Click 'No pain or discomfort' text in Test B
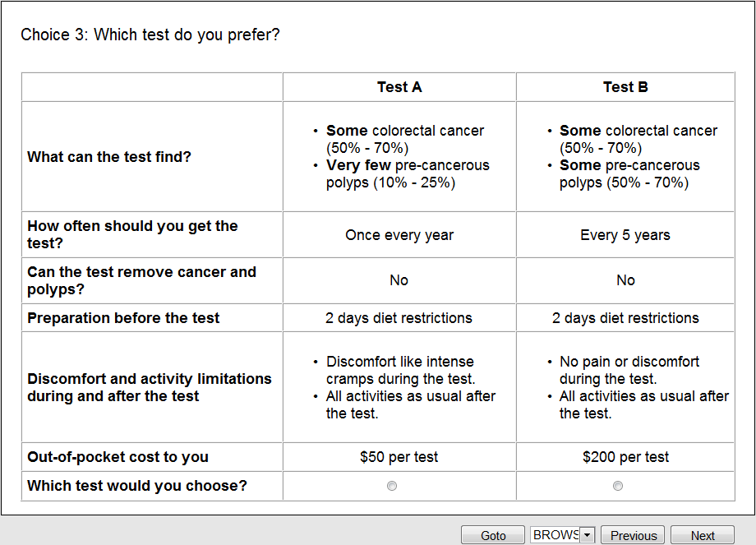This screenshot has width=756, height=545. [629, 362]
